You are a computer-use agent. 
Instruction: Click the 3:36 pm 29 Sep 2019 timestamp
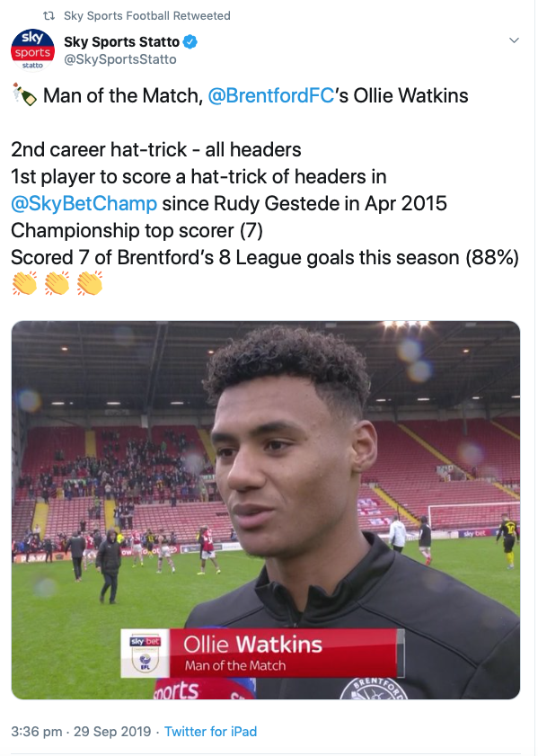(81, 732)
